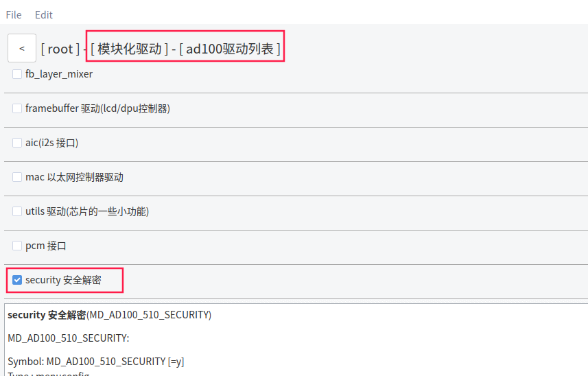Select ad100驱动列表 breadcrumb
This screenshot has height=376, width=588.
click(230, 49)
